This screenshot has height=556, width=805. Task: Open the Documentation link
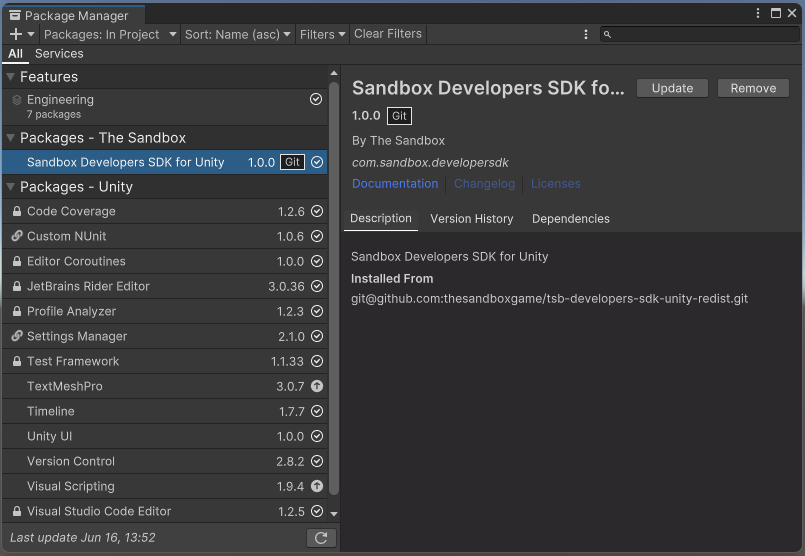point(395,184)
